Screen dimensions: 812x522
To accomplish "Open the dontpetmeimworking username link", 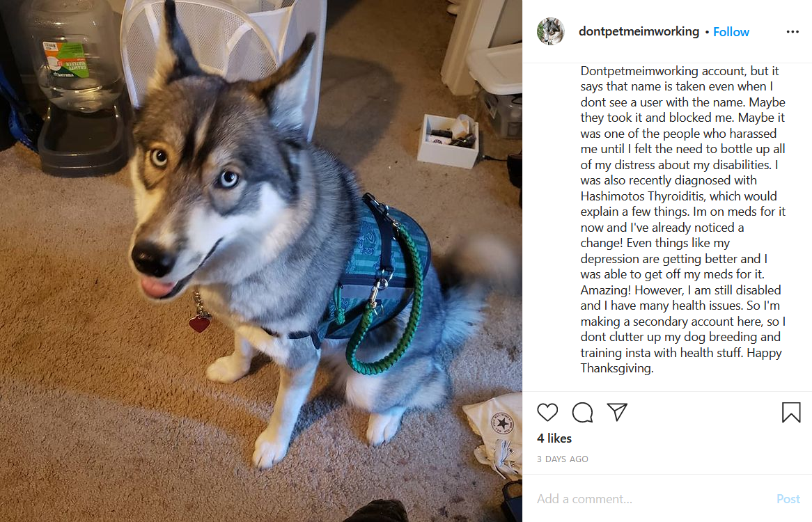I will coord(639,31).
